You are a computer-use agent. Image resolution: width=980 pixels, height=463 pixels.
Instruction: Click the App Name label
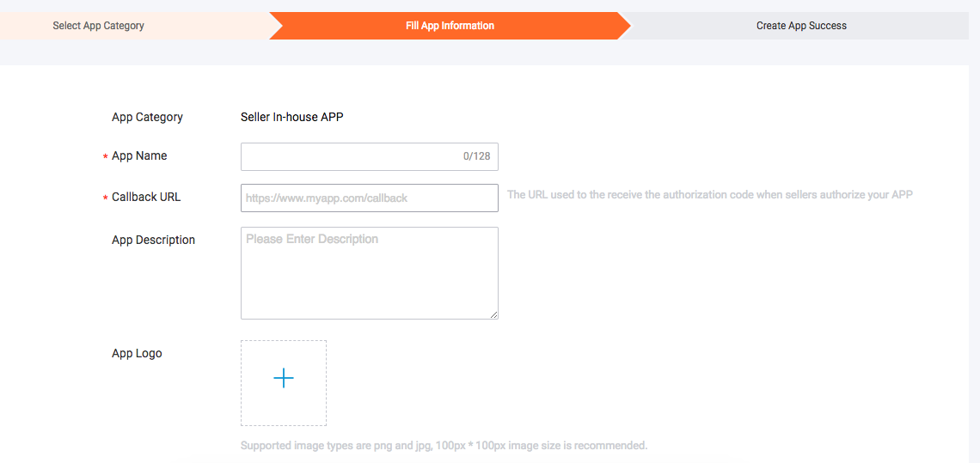[139, 156]
